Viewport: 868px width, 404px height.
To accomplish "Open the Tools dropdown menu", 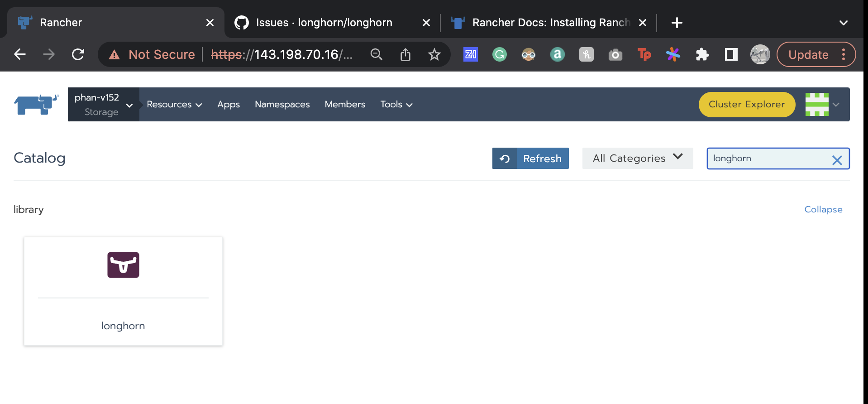I will 396,105.
